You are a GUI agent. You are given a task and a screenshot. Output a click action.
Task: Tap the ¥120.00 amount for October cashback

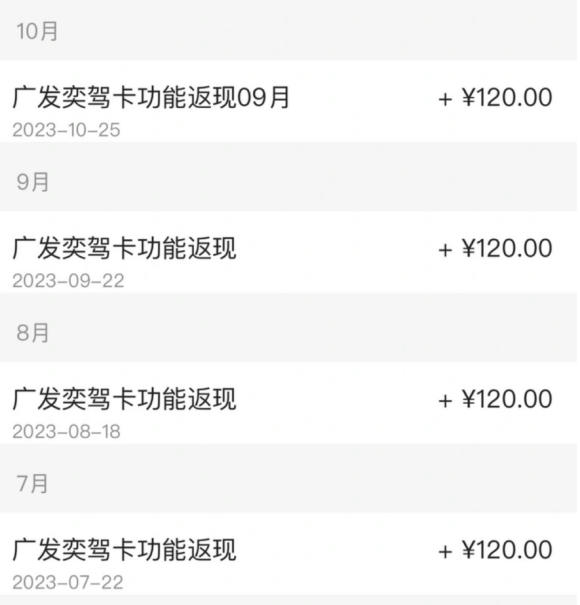click(507, 97)
